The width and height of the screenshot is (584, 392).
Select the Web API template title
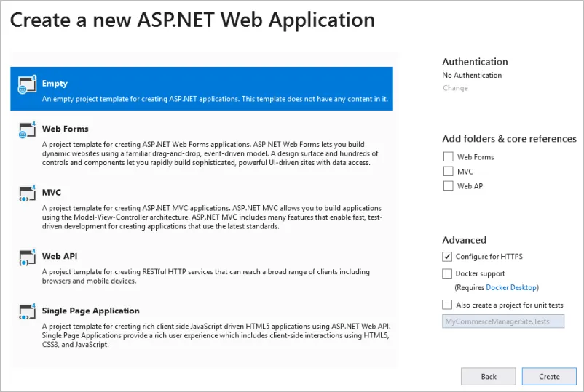point(60,256)
